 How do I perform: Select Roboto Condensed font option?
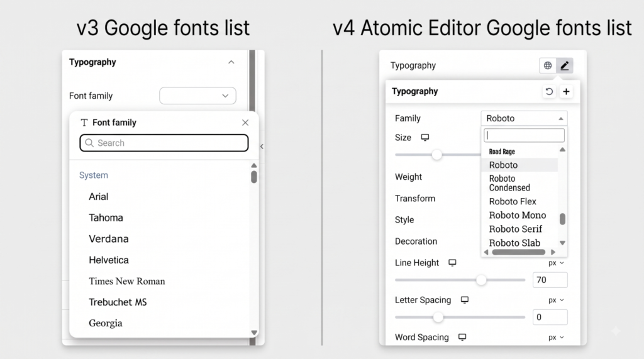click(509, 183)
